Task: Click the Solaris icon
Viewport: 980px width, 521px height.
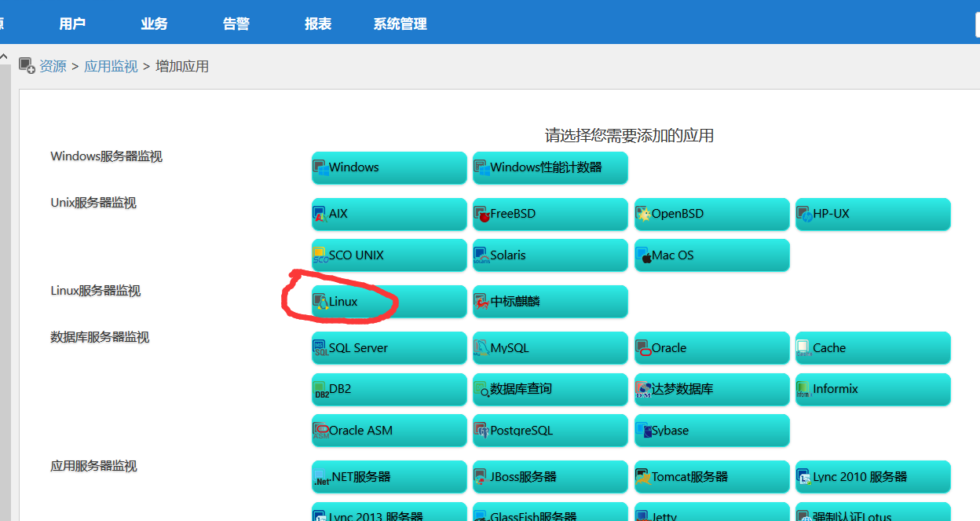Action: (482, 255)
